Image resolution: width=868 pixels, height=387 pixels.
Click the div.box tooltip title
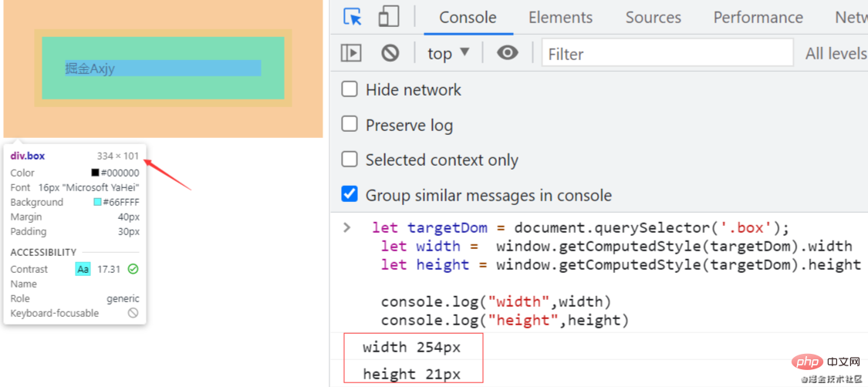coord(28,156)
